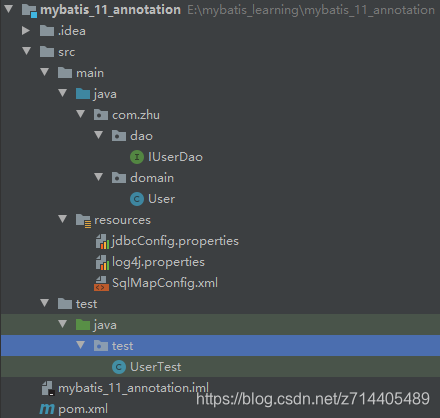Collapse the main folder arrow
The image size is (440, 418).
(x=45, y=72)
